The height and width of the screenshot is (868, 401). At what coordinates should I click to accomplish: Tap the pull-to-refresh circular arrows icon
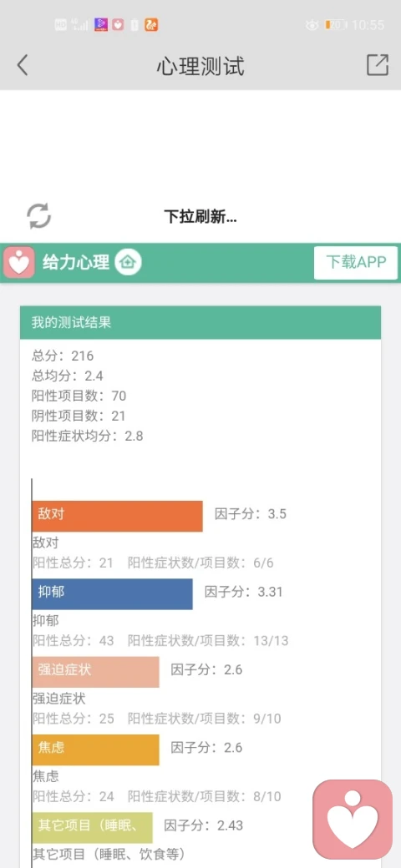pos(38,216)
